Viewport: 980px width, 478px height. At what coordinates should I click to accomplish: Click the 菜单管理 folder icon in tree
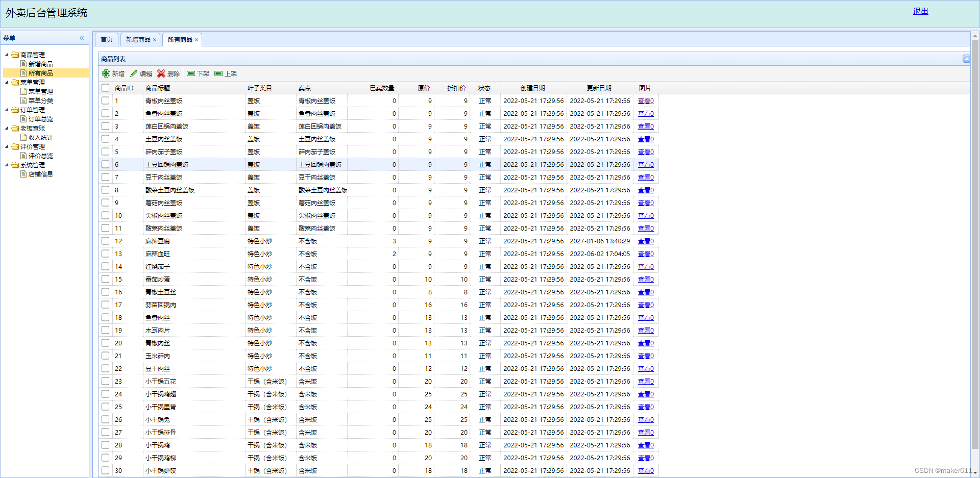point(15,82)
